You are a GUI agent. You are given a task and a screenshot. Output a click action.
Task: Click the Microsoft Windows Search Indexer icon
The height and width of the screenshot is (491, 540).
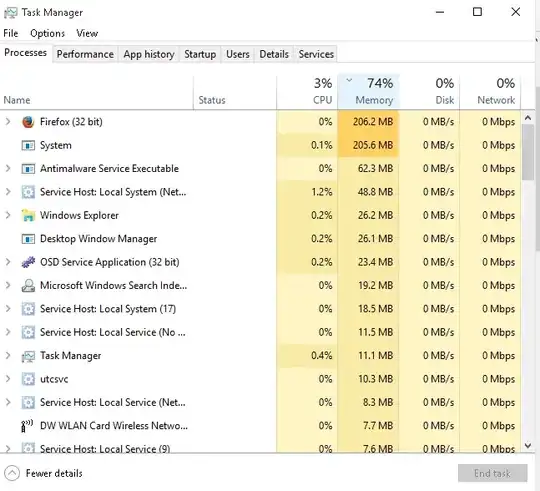[28, 286]
